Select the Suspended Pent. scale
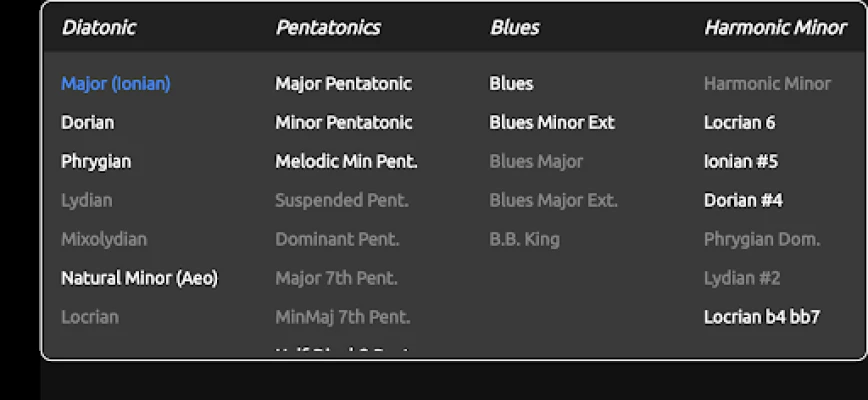Screen dimensions: 868x400 coord(342,201)
